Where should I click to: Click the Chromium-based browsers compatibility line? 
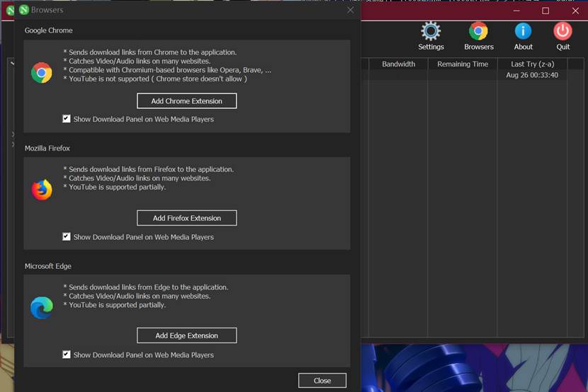coord(167,70)
